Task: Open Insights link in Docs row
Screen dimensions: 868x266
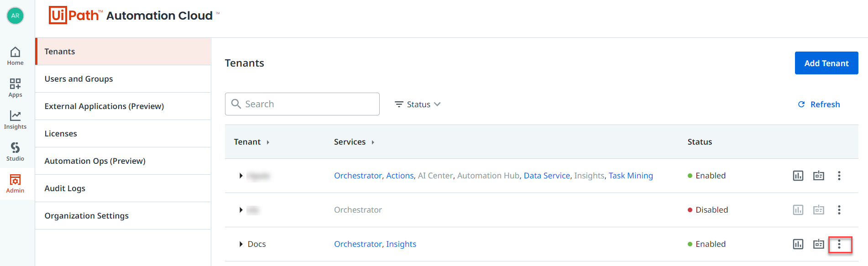Action: point(401,244)
